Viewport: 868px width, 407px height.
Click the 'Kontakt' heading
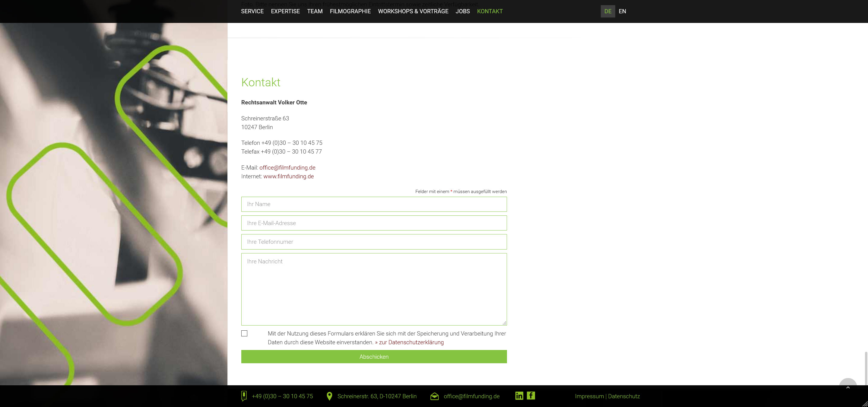point(261,82)
